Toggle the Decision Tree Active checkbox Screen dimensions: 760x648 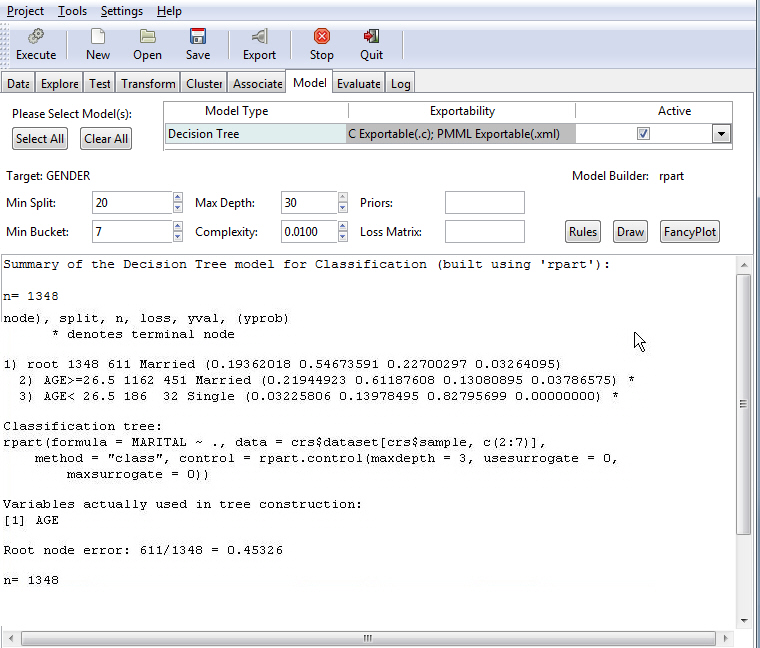[643, 134]
